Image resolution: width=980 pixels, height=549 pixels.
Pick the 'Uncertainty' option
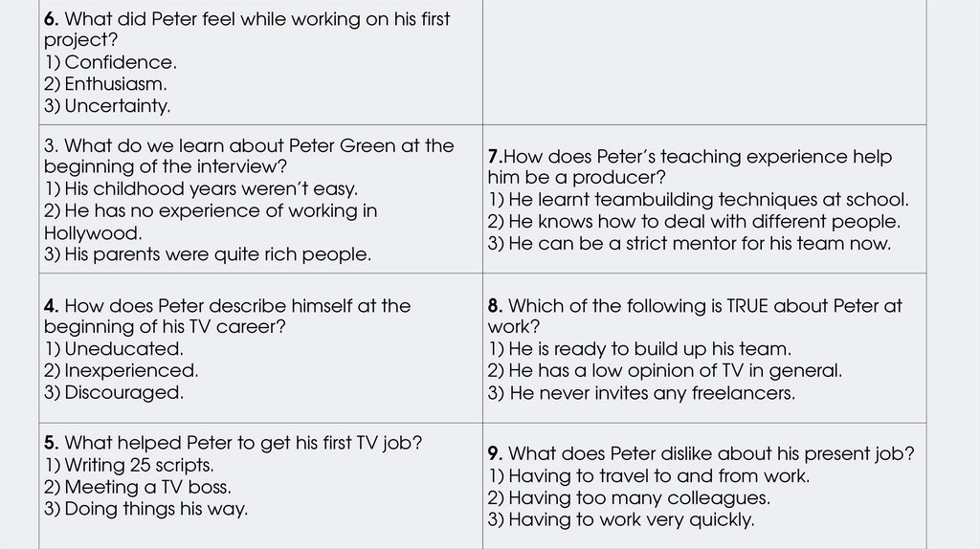click(107, 106)
